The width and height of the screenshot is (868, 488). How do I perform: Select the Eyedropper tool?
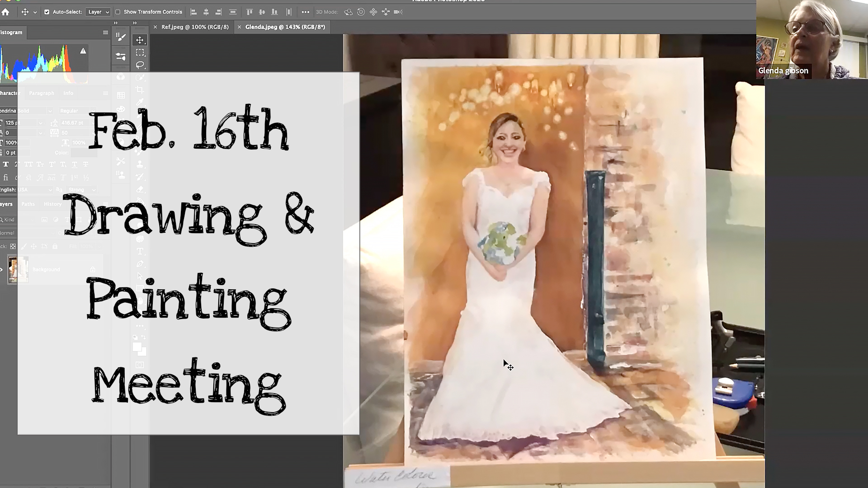(140, 102)
